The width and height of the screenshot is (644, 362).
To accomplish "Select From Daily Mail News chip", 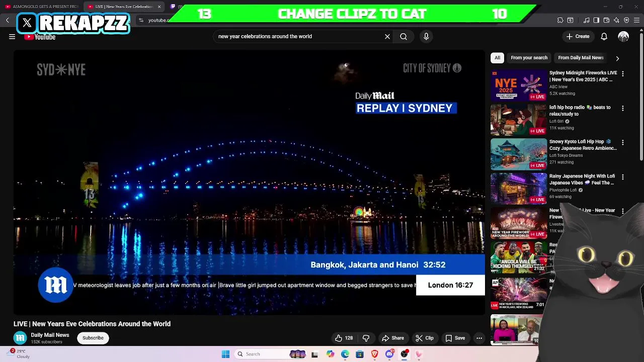I will (581, 57).
